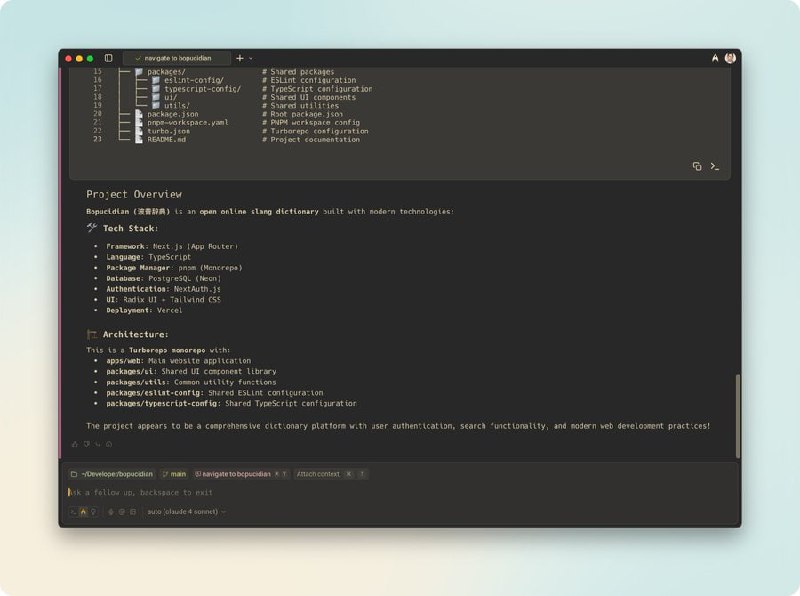Screen dimensions: 800x596
Task: Toggle the sidebar panel icon
Action: click(x=109, y=58)
